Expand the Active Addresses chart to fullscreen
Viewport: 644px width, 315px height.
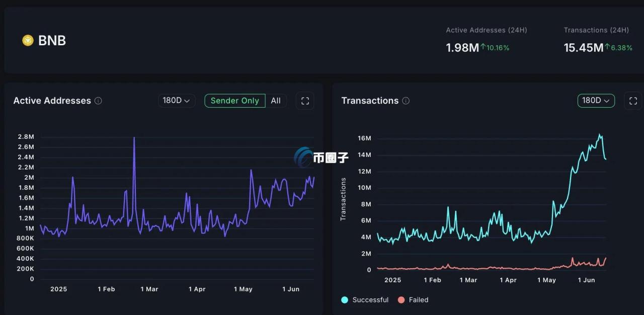[x=305, y=101]
